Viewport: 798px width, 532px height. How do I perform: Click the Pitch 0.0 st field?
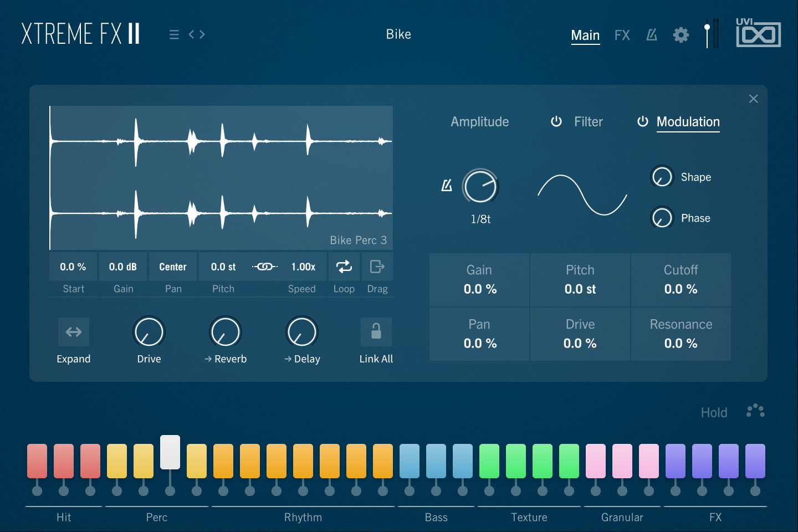223,267
